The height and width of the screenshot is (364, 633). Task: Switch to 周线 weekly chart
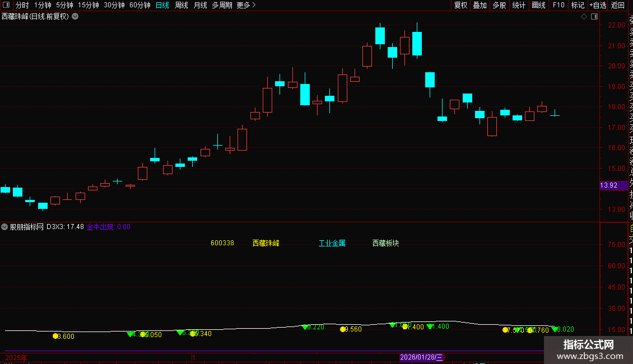click(181, 5)
